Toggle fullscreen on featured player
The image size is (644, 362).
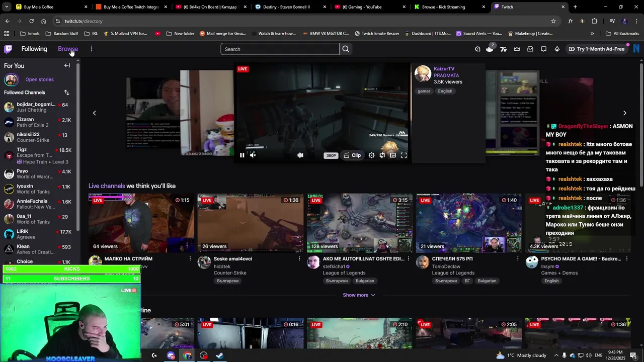(x=404, y=155)
